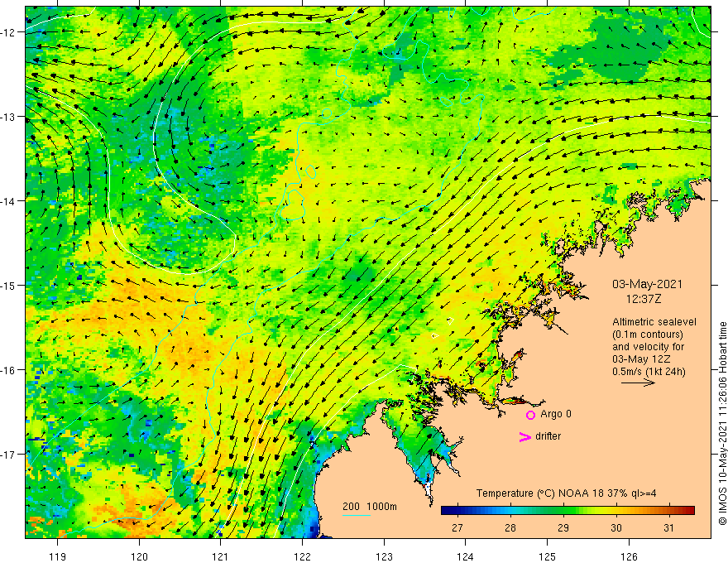Screen dimensions: 728x563
Task: Click the text 'and velocity for'
Action: [x=648, y=347]
